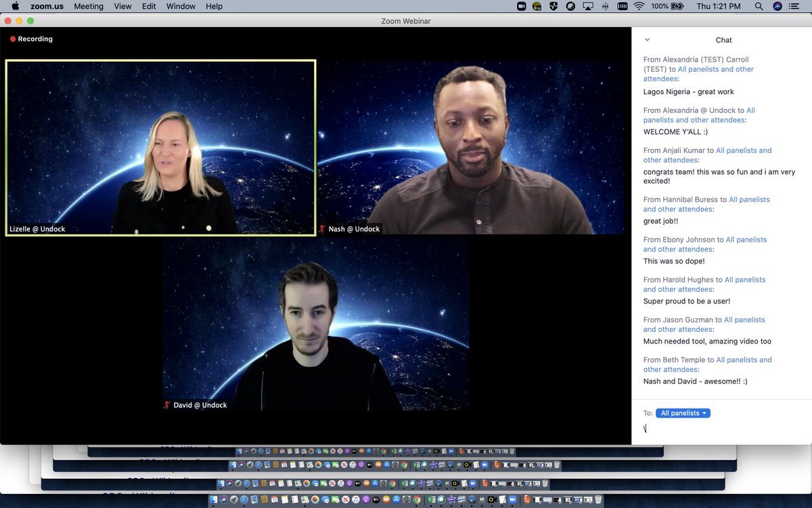This screenshot has width=812, height=508.
Task: Click 'All panelists and other attendees' in Harold Hughes's message
Action: (704, 284)
